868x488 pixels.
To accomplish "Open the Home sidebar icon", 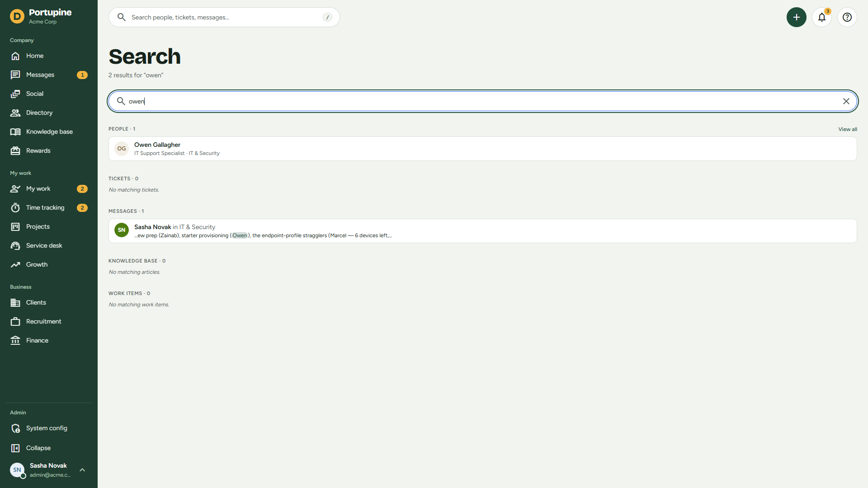I will tap(15, 56).
